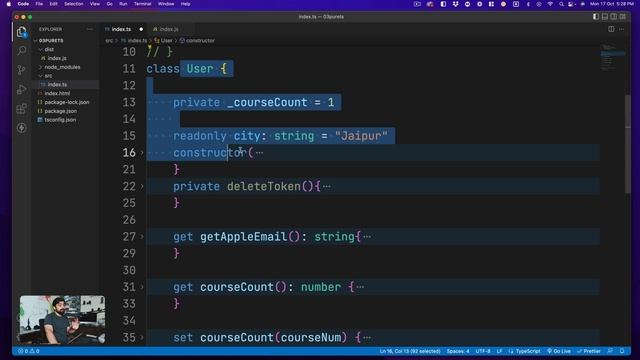Open the Source Control view
Image resolution: width=640 pixels, height=360 pixels.
tap(22, 70)
